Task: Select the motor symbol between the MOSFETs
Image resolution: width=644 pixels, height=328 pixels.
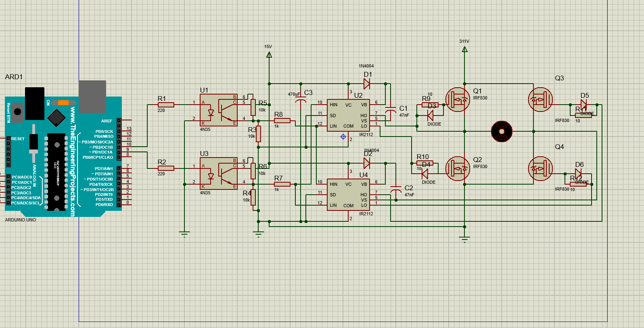Action: point(502,131)
